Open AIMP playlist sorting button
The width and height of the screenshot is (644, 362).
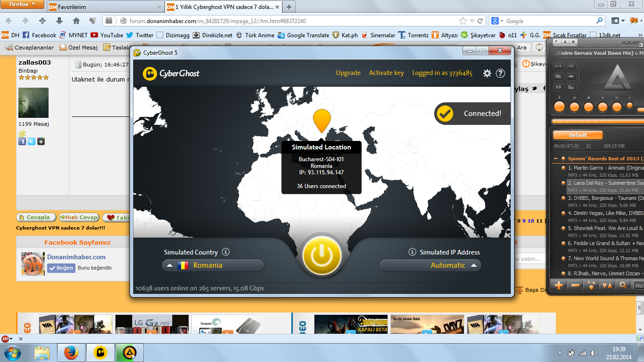[x=607, y=285]
